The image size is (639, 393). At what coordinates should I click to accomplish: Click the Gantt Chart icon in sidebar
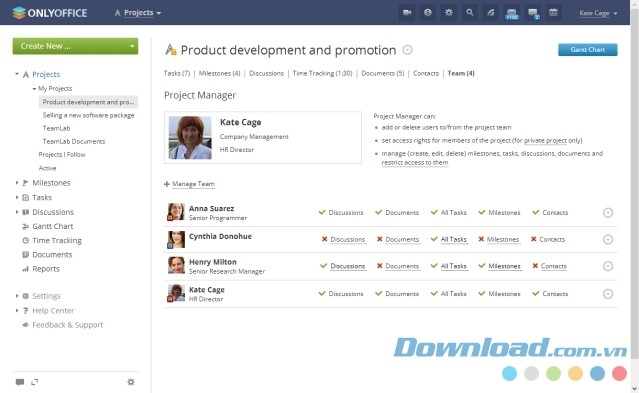[25, 226]
